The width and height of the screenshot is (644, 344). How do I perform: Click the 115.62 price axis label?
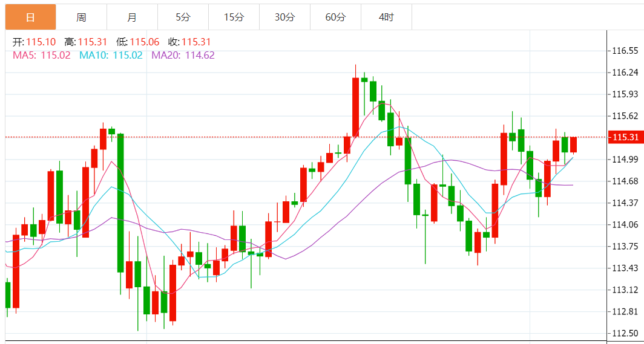pos(625,116)
